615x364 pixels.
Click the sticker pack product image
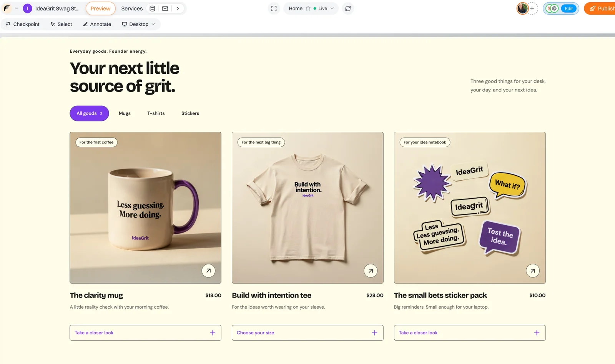point(470,208)
